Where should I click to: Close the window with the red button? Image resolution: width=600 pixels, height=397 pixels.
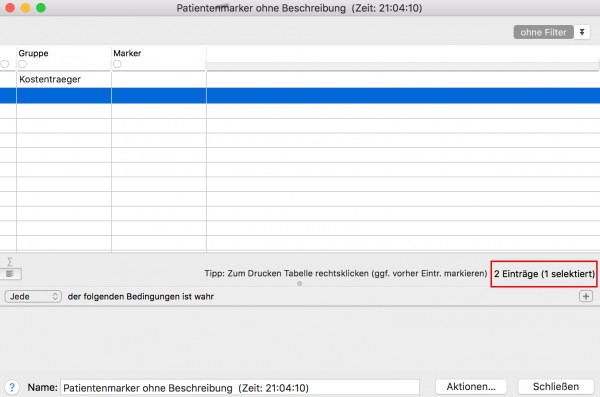[x=10, y=8]
